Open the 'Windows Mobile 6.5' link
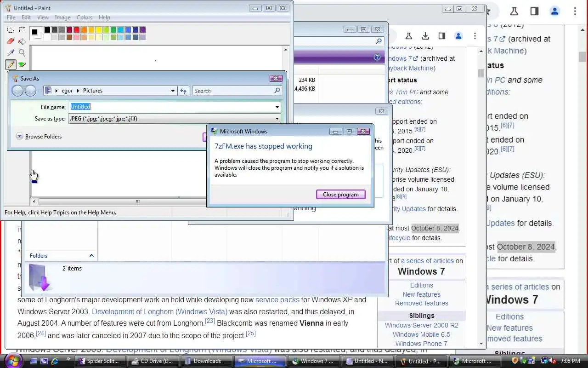 coord(421,334)
